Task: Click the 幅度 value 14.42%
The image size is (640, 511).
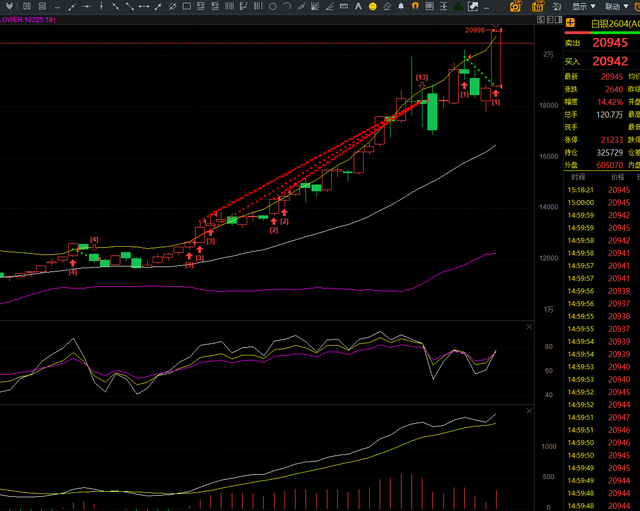Action: point(610,102)
